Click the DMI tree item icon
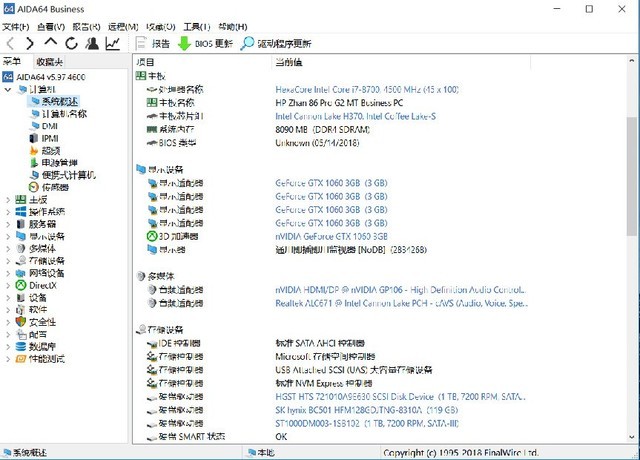 tap(34, 126)
